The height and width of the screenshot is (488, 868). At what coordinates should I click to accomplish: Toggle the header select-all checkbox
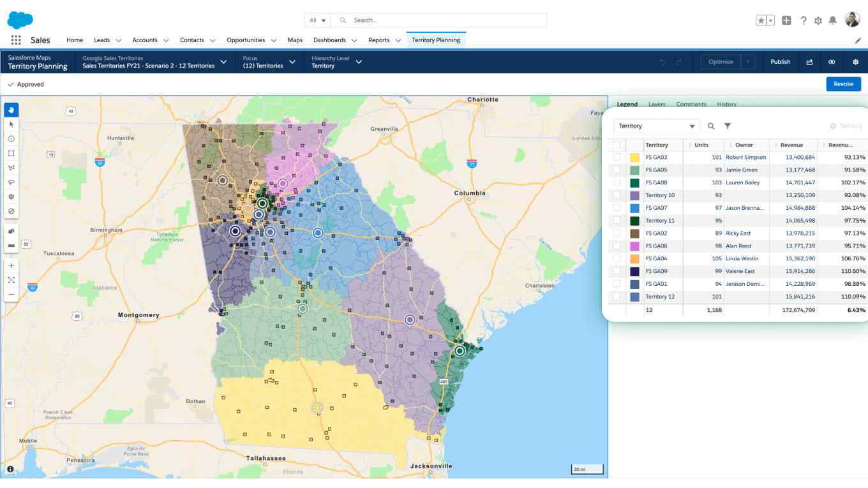click(617, 145)
